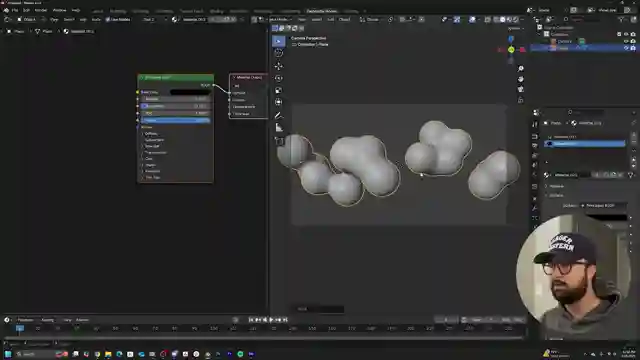Click Principled BSDF surface button in properties

coord(604,206)
